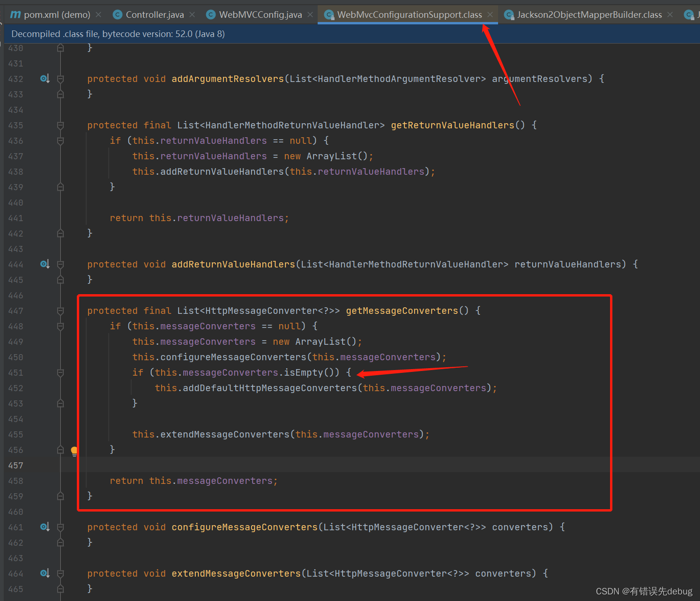Viewport: 700px width, 601px height.
Task: Collapse the isEmpty if block at line 451
Action: pyautogui.click(x=60, y=372)
